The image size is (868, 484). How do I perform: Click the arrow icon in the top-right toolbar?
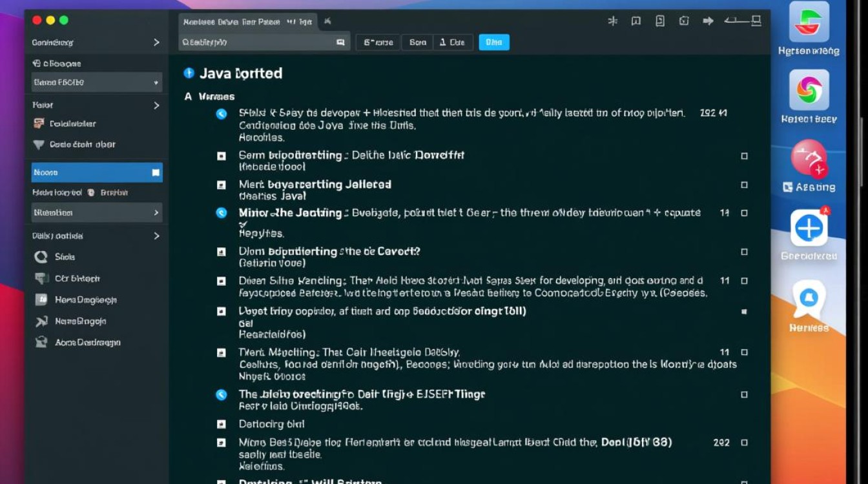coord(708,21)
